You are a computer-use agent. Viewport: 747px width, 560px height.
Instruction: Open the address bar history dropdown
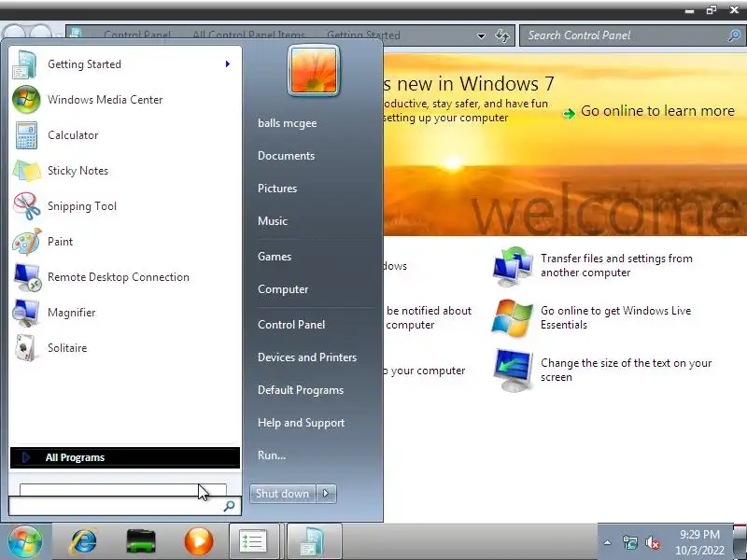[481, 35]
